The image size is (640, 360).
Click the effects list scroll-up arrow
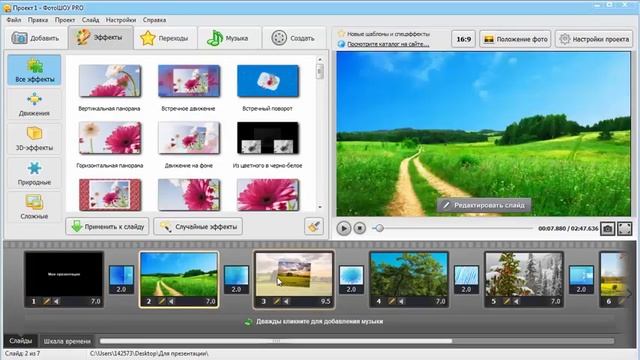[320, 60]
